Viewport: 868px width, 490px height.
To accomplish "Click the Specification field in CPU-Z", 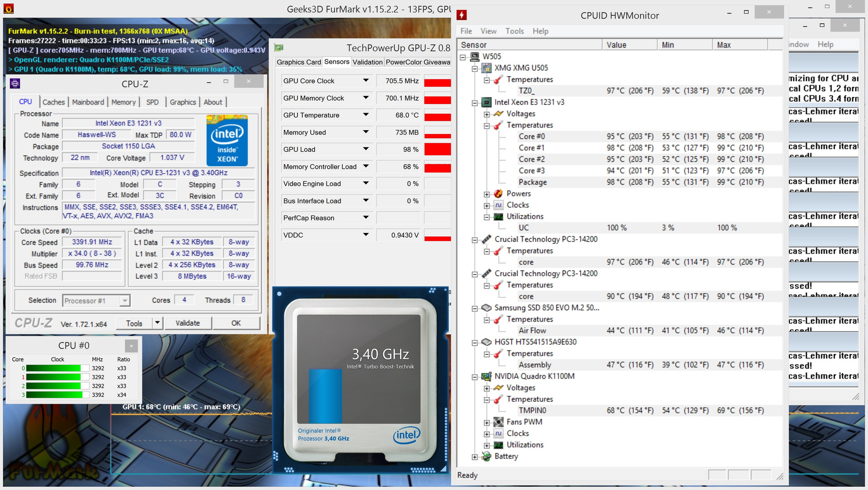I will point(158,173).
